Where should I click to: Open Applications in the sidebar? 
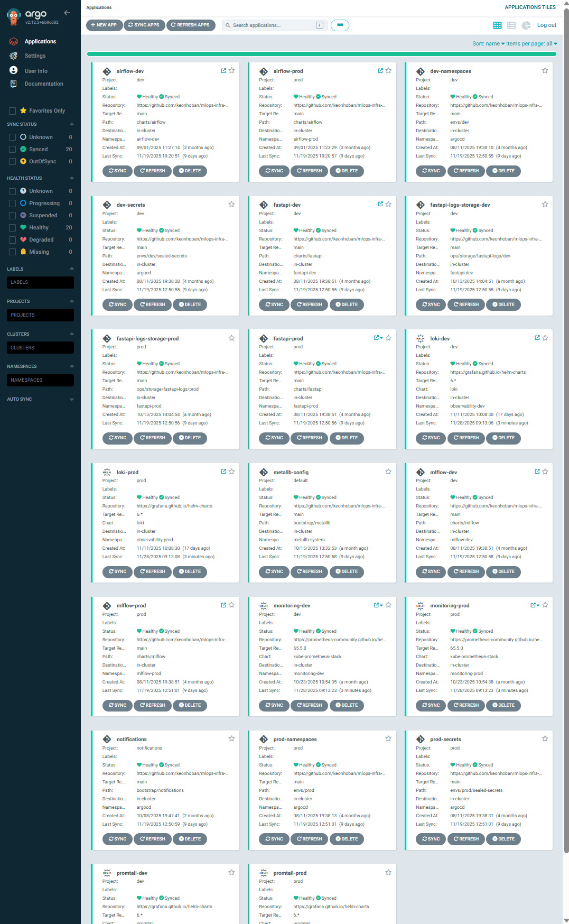(40, 41)
